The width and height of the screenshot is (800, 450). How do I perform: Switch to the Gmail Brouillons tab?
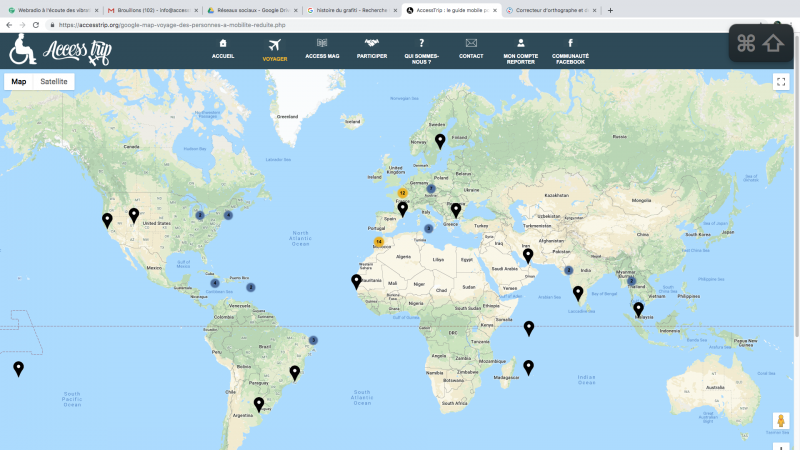[150, 9]
